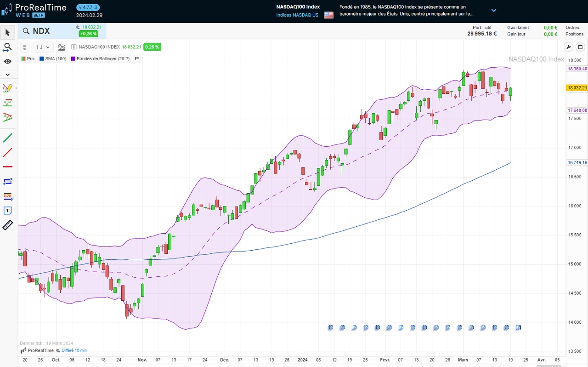Click the chart link group icon

click(25, 47)
